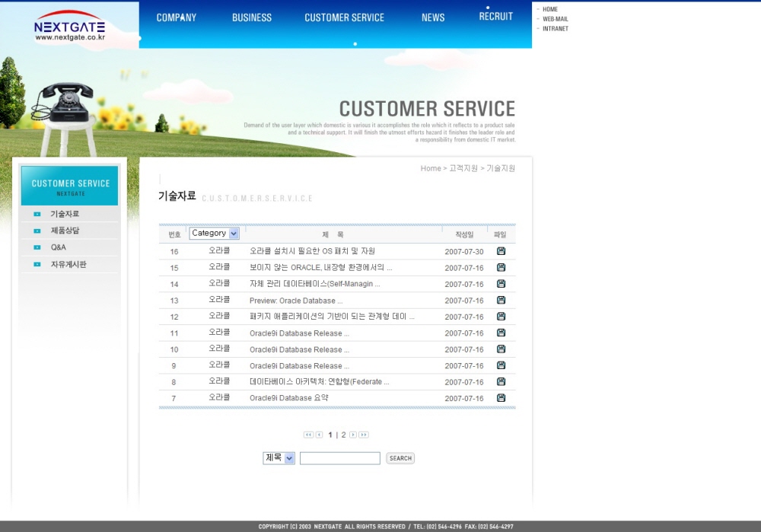Open the Category dropdown in table header

214,234
